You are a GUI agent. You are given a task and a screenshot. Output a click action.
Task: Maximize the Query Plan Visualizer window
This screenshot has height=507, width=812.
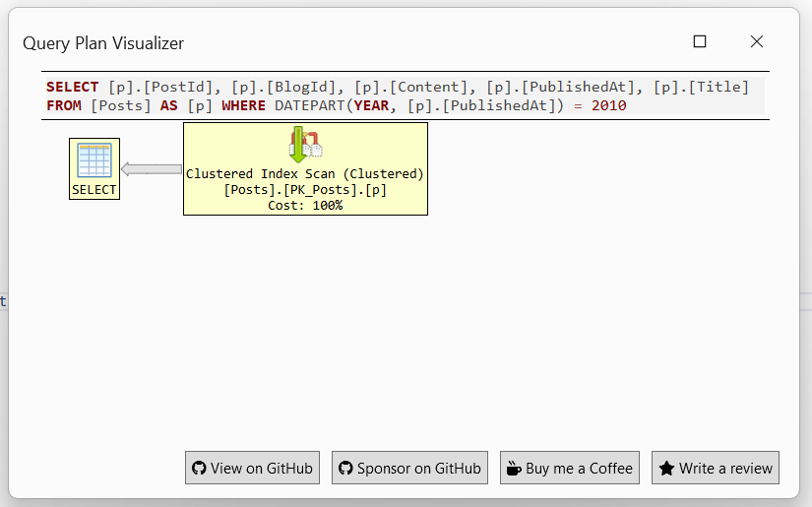coord(700,41)
